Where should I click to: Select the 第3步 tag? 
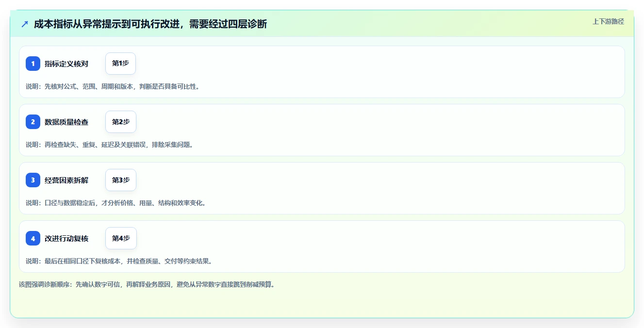pyautogui.click(x=121, y=180)
